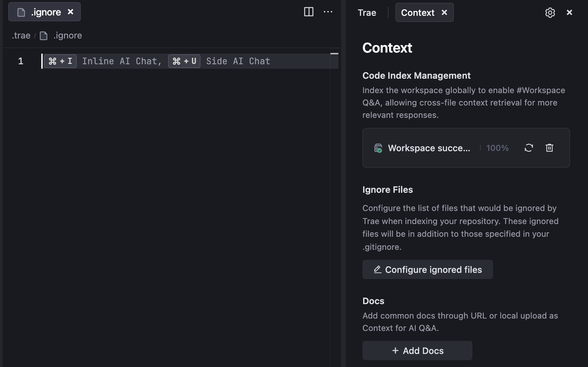Click the ⌘ + I shortcut hint
The image size is (588, 367).
[x=60, y=61]
